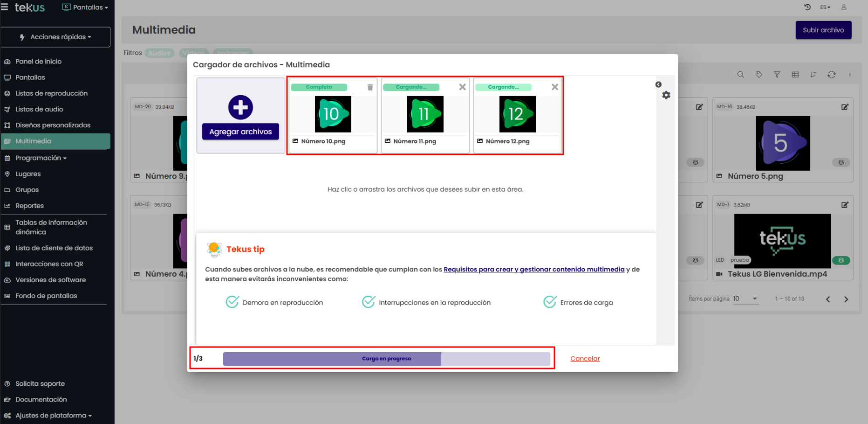Refresh the multimedia list
Image resolution: width=868 pixels, height=424 pixels.
coord(832,75)
